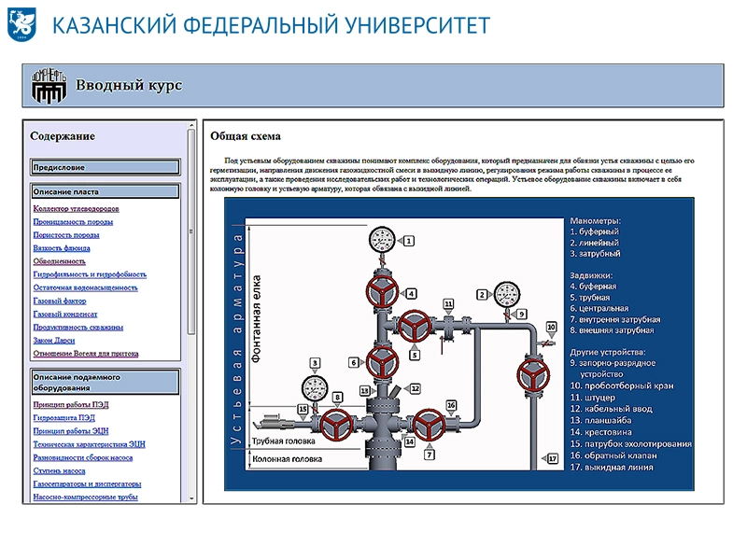Click callout number 11 in the diagram

pos(448,304)
